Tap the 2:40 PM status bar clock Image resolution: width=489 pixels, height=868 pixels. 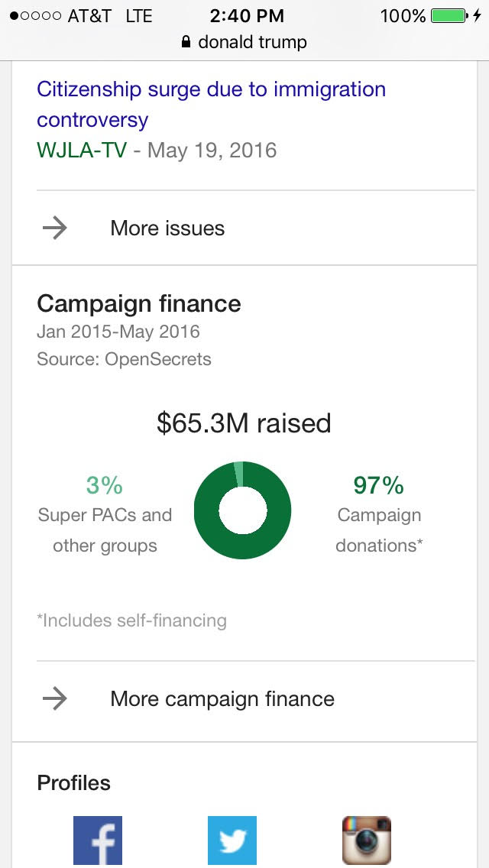[246, 15]
